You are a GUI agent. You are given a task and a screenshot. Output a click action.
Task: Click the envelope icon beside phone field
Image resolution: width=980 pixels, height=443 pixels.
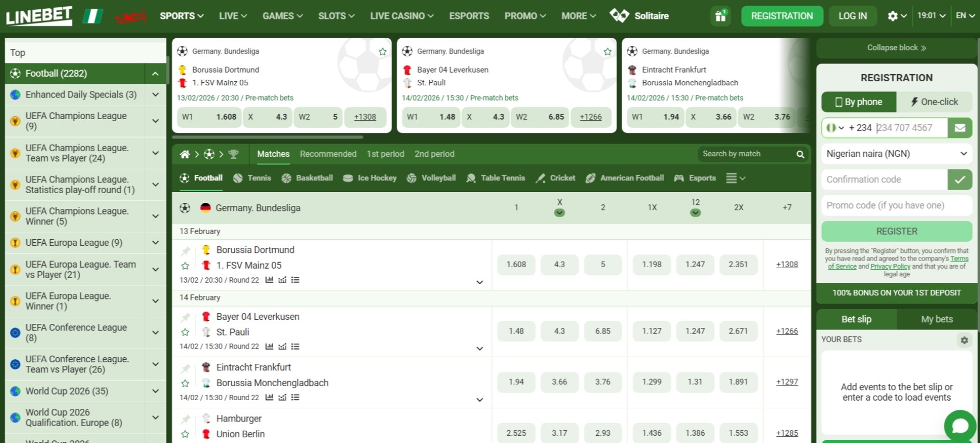[960, 128]
